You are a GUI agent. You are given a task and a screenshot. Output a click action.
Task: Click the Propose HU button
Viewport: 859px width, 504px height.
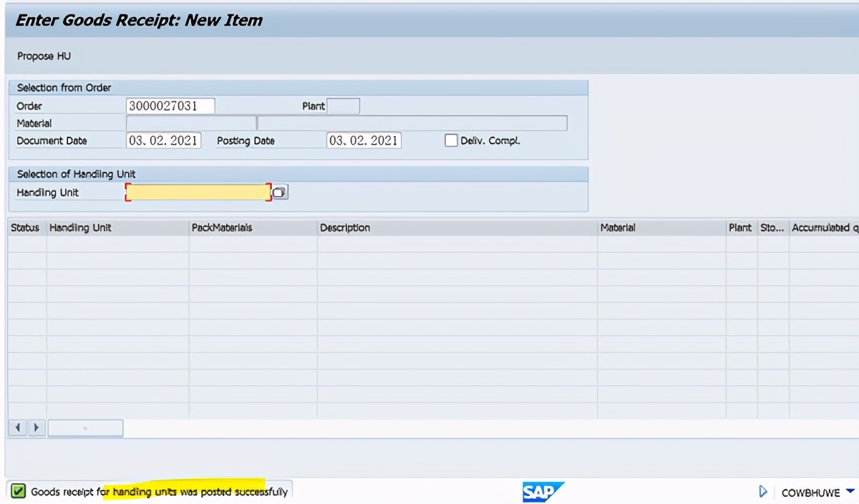click(x=44, y=56)
